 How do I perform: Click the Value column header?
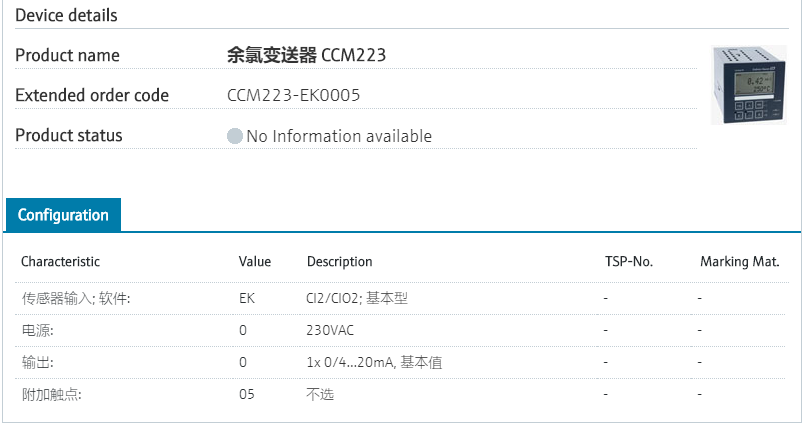coord(255,262)
